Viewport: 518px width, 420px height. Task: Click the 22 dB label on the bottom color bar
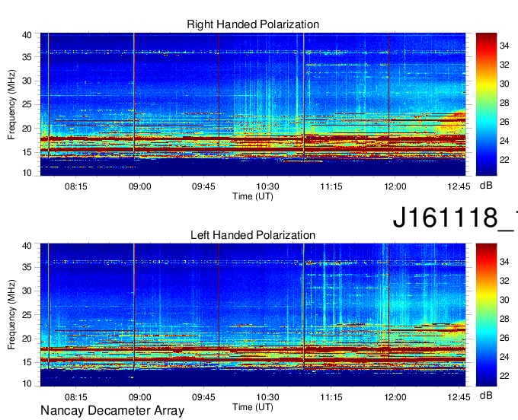[504, 376]
